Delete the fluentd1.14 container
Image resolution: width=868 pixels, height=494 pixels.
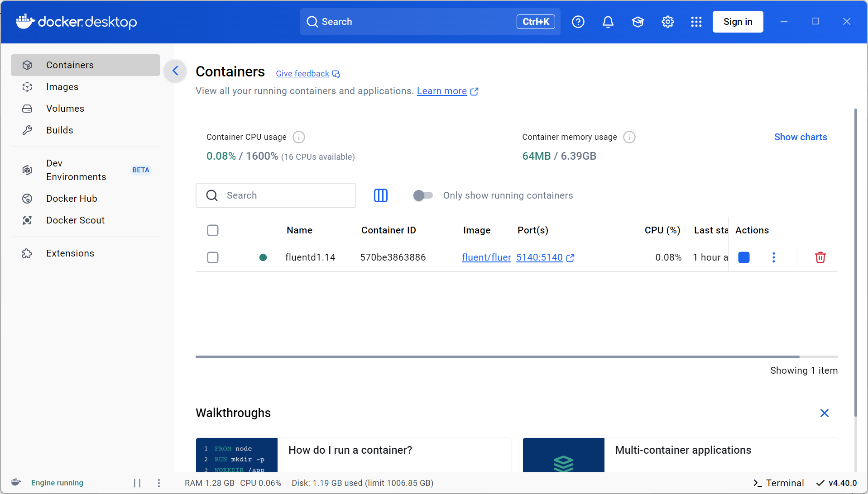pos(820,257)
